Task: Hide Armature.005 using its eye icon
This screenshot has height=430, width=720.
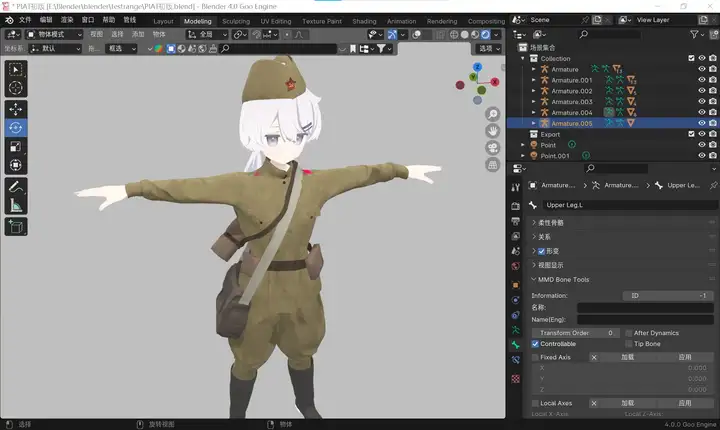Action: [x=701, y=123]
